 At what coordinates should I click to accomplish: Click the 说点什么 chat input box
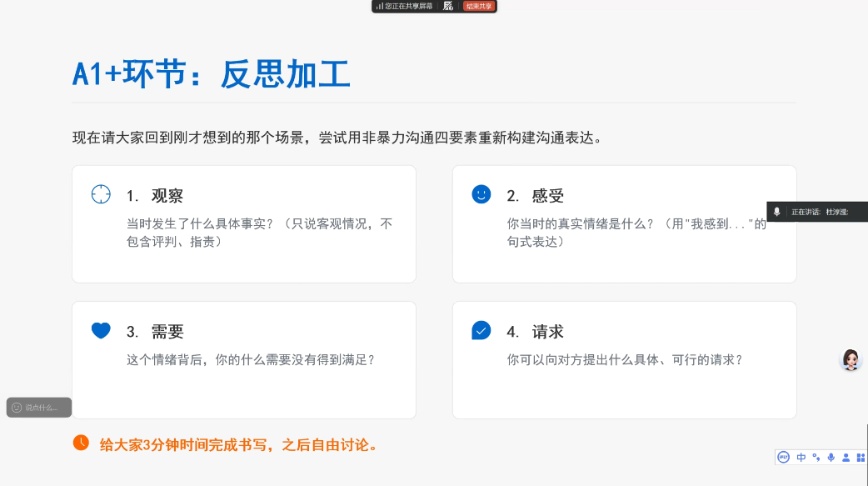(x=42, y=408)
